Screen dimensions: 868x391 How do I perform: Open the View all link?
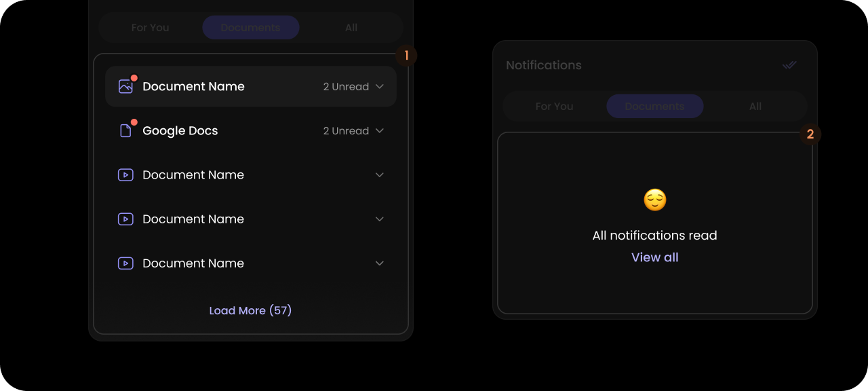click(x=655, y=257)
